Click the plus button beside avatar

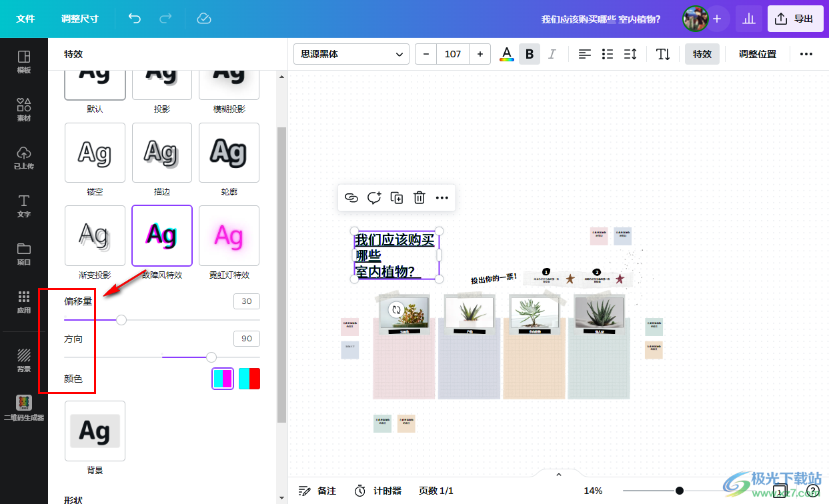click(717, 19)
